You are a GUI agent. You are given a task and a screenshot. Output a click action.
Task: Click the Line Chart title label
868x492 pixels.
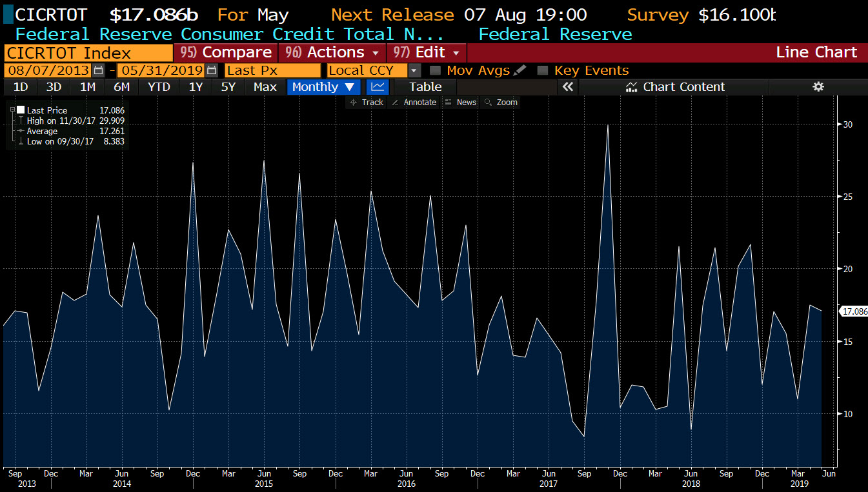click(816, 52)
